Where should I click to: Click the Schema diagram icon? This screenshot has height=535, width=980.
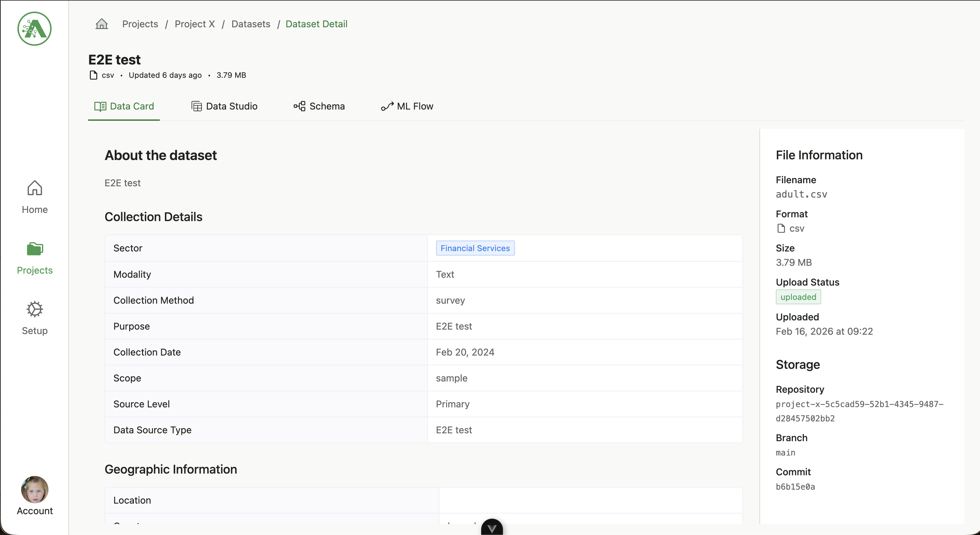[299, 106]
